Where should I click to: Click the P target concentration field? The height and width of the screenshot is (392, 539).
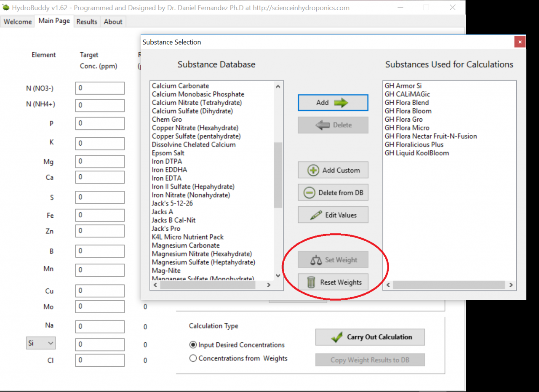coord(100,123)
